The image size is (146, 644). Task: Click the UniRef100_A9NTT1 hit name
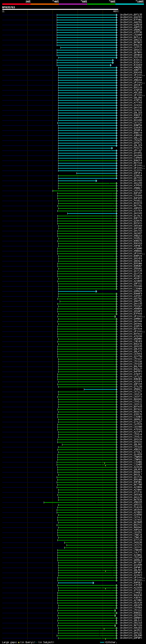coord(131,70)
